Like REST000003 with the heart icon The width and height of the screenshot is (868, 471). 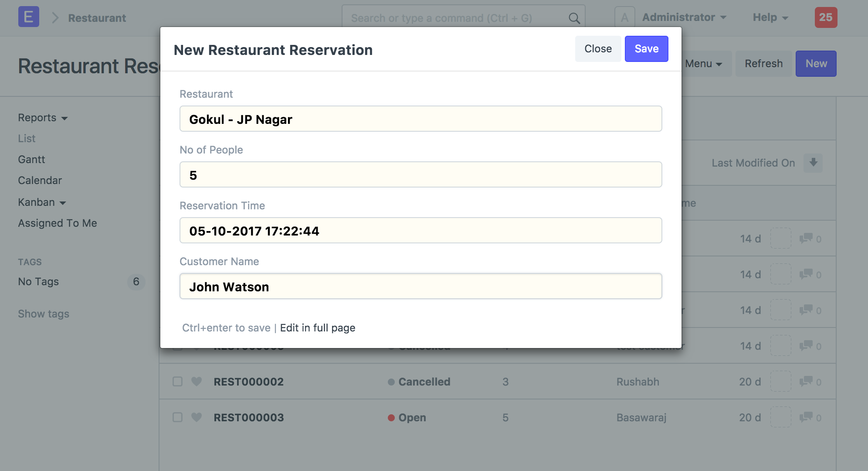point(197,417)
